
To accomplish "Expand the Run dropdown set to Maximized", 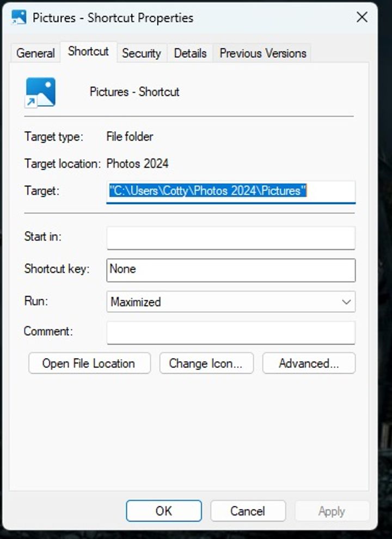I will (231, 301).
